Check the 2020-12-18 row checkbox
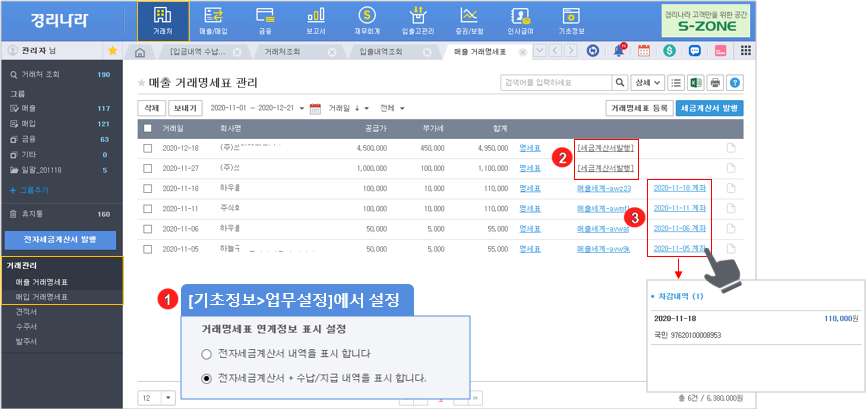867x409 pixels. (x=148, y=148)
